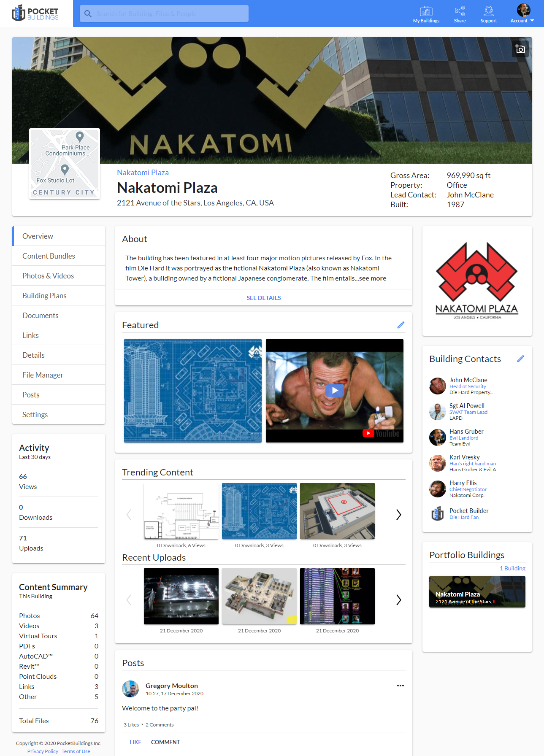Click the search magnifier icon
Screen dimensions: 544x756
(x=88, y=13)
